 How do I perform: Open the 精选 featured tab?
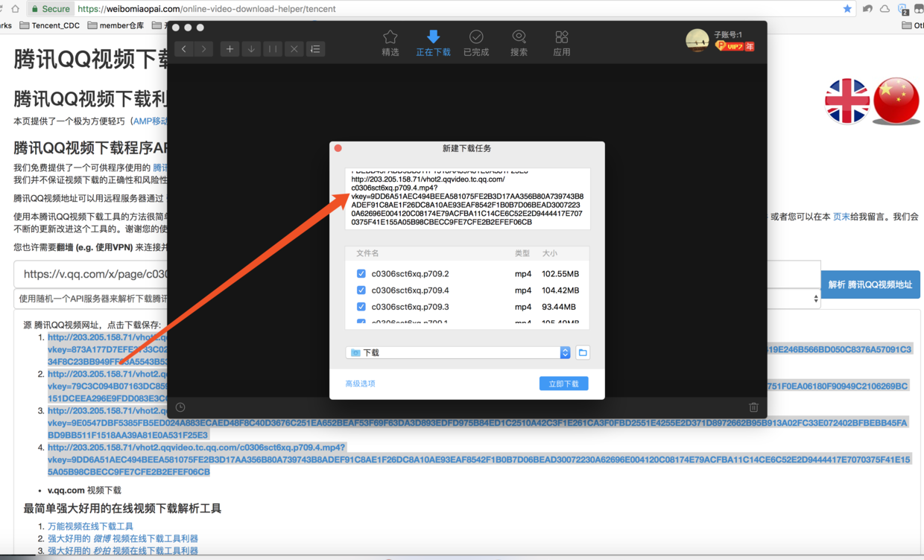coord(390,43)
